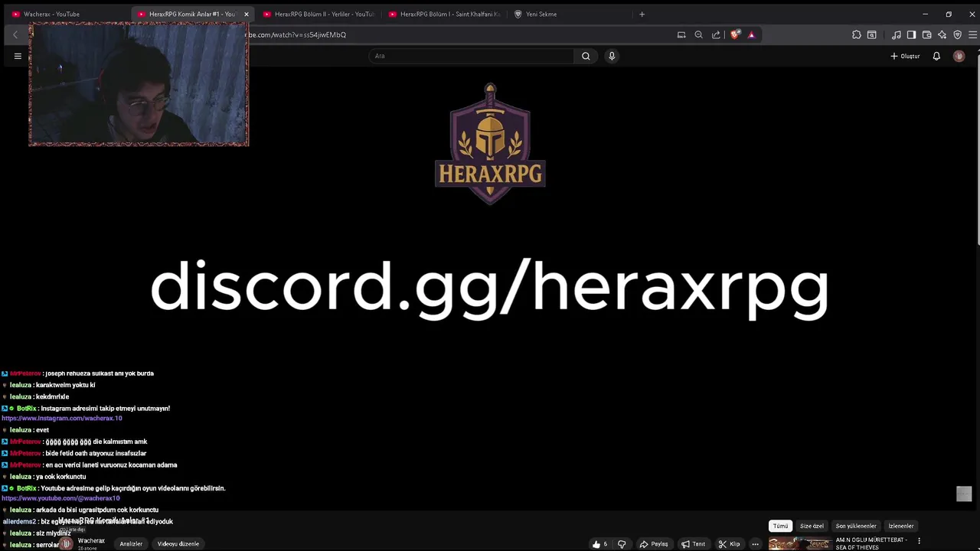Switch to HeraxRPG Bölüm I - Saint Khalfani tab
The width and height of the screenshot is (980, 551).
444,14
